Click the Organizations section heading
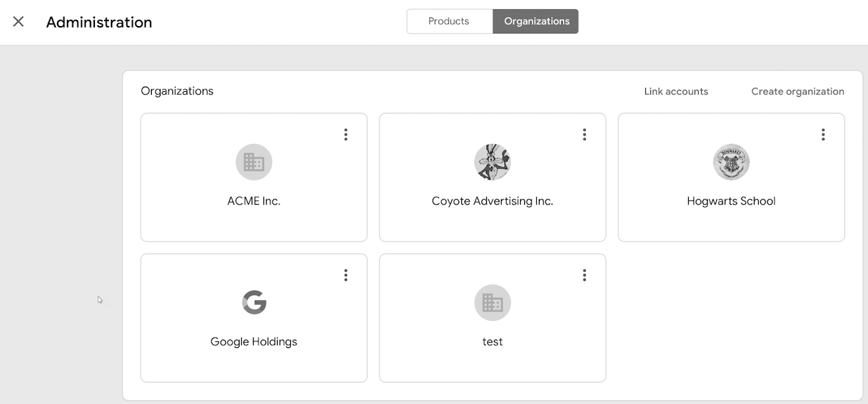The width and height of the screenshot is (868, 404). (x=177, y=91)
